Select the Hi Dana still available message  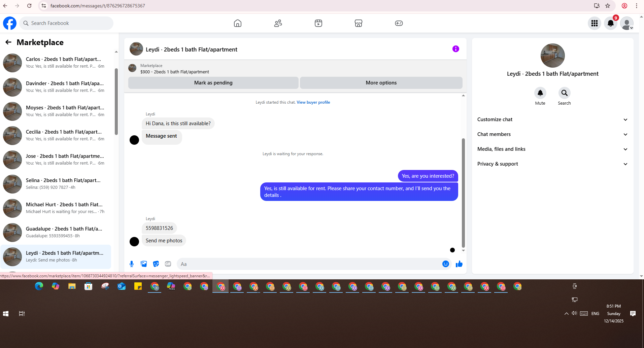(x=178, y=124)
